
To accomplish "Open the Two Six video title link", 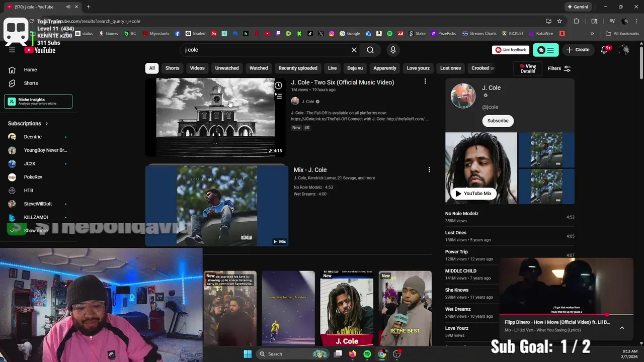I will 343,82.
